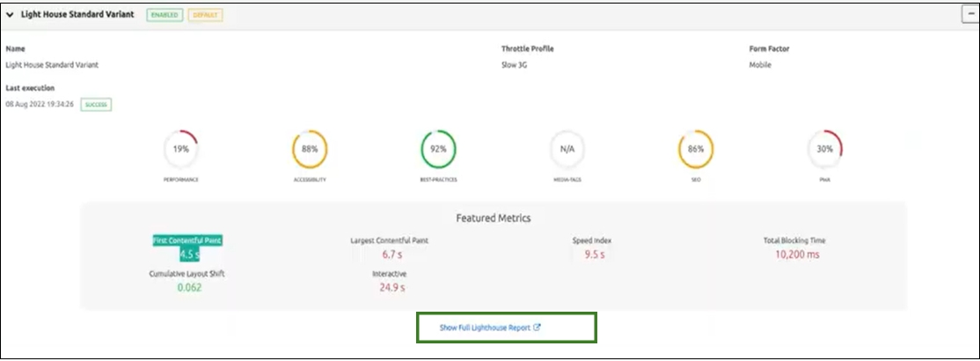Image resolution: width=980 pixels, height=361 pixels.
Task: Click the Slow 3G throttle profile value
Action: pos(515,65)
